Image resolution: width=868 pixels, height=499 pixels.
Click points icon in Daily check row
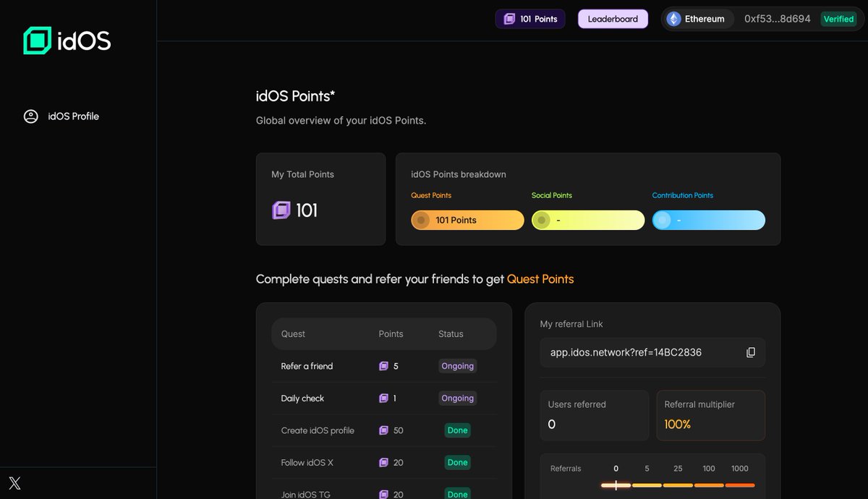[383, 398]
